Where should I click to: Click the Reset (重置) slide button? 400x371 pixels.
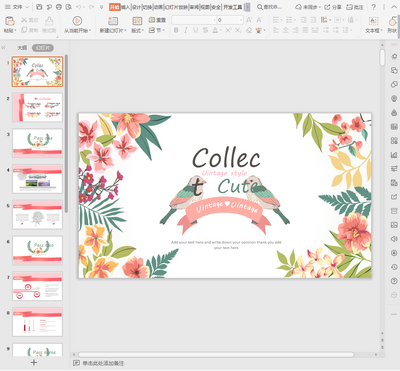click(157, 20)
